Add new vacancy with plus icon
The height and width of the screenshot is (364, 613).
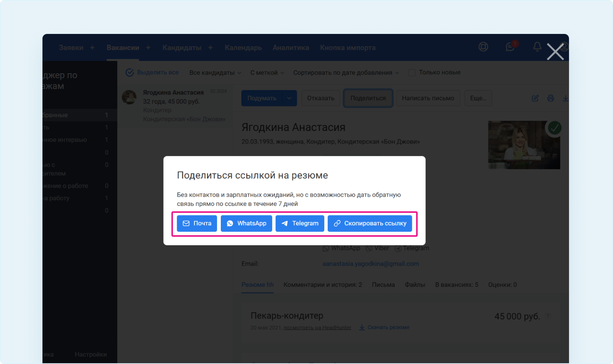click(x=148, y=47)
